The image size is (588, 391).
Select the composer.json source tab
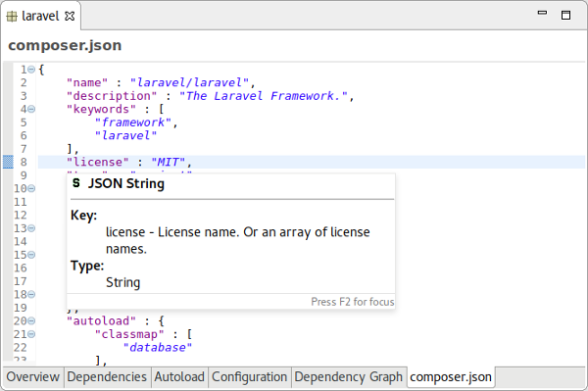pyautogui.click(x=451, y=376)
